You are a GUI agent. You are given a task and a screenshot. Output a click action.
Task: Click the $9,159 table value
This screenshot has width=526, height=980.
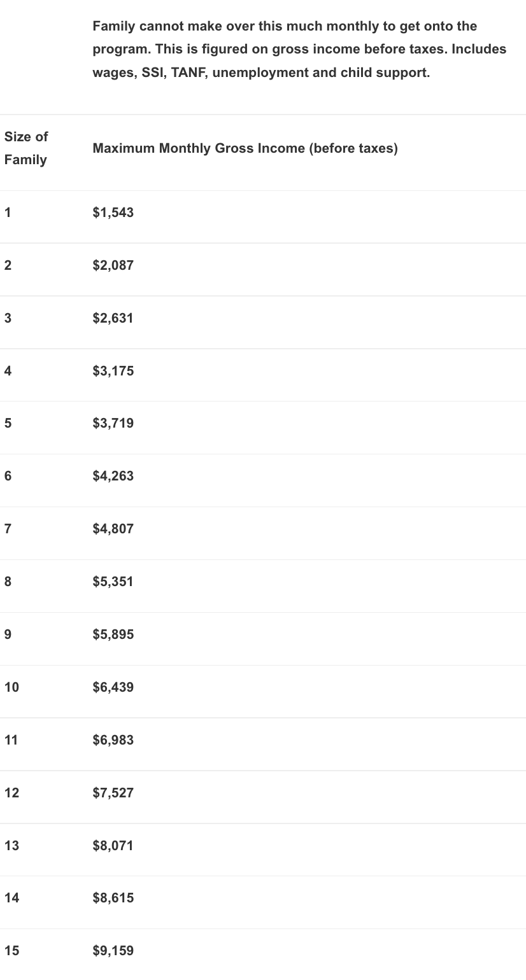113,951
